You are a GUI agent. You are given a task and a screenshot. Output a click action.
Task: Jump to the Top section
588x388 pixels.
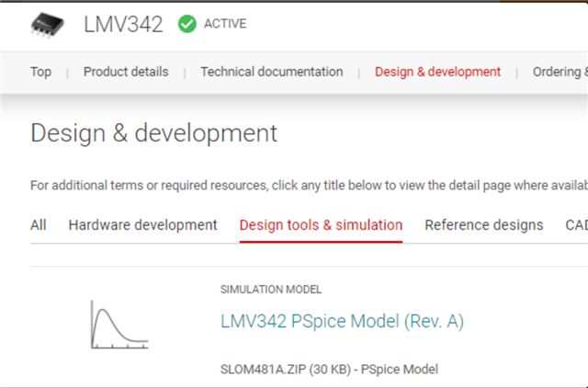40,72
